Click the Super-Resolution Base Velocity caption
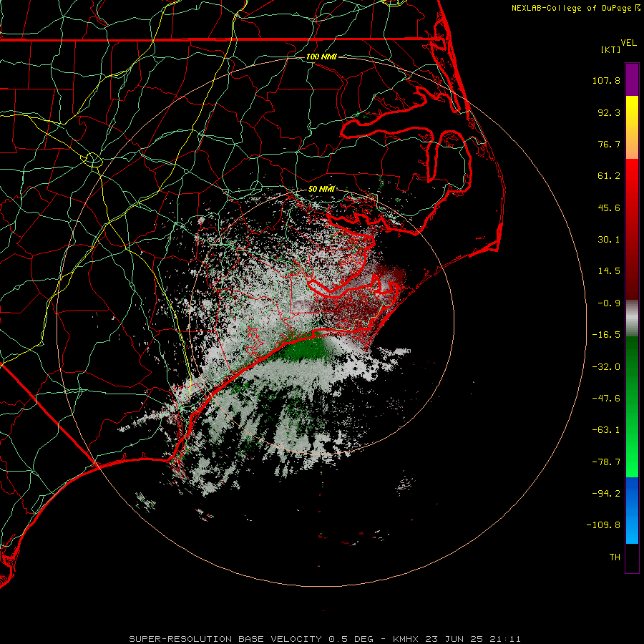The width and height of the screenshot is (644, 644). coord(325,639)
